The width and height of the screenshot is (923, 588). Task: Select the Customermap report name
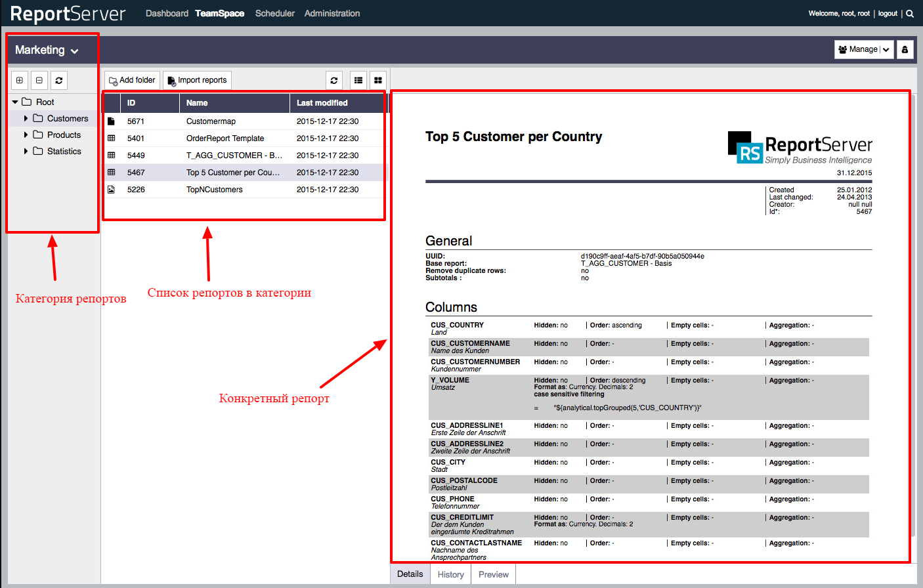pyautogui.click(x=211, y=121)
